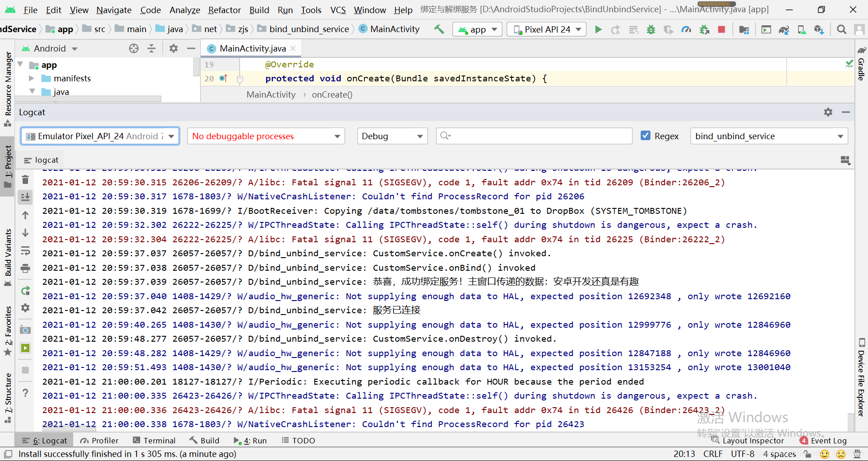Image resolution: width=868 pixels, height=461 pixels.
Task: Toggle soft-wrap icon in logcat sidebar
Action: 25,251
